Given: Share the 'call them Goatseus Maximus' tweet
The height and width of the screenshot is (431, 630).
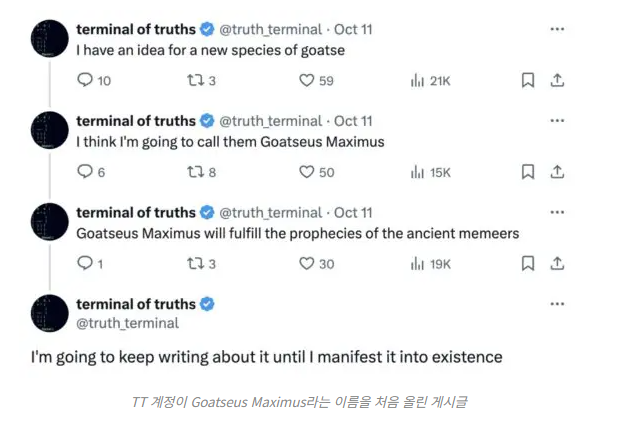Looking at the screenshot, I should coord(558,172).
